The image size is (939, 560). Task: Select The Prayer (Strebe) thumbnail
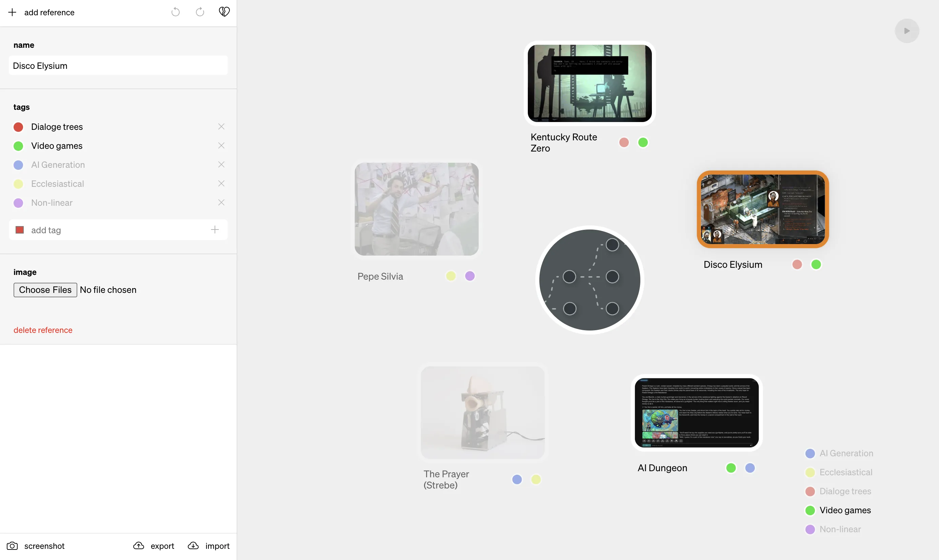482,413
